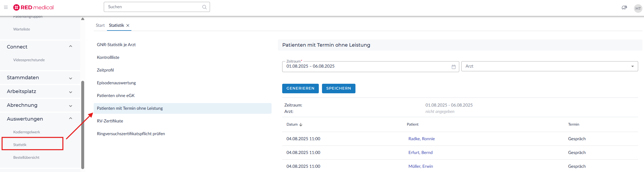Focus the Suchen search field
This screenshot has width=644, height=172.
(x=153, y=7)
